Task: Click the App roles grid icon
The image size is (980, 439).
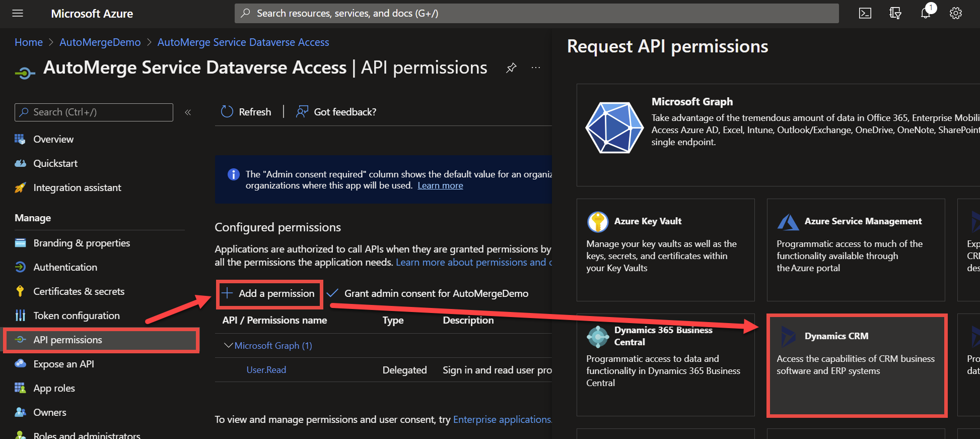Action: 20,388
